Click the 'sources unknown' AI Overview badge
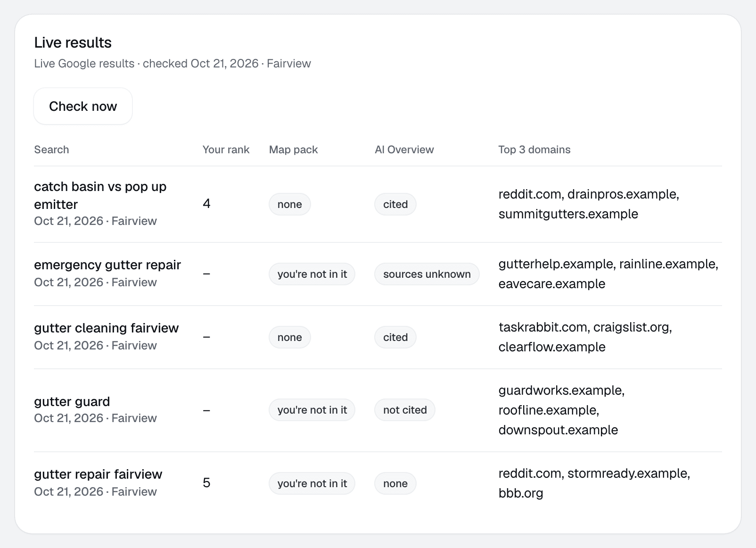Image resolution: width=756 pixels, height=548 pixels. pyautogui.click(x=427, y=274)
